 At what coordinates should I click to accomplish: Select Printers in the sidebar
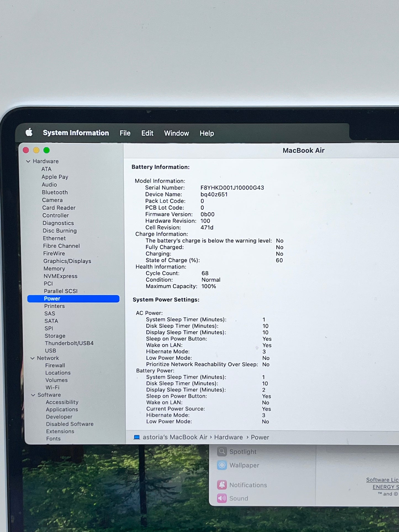tap(54, 306)
